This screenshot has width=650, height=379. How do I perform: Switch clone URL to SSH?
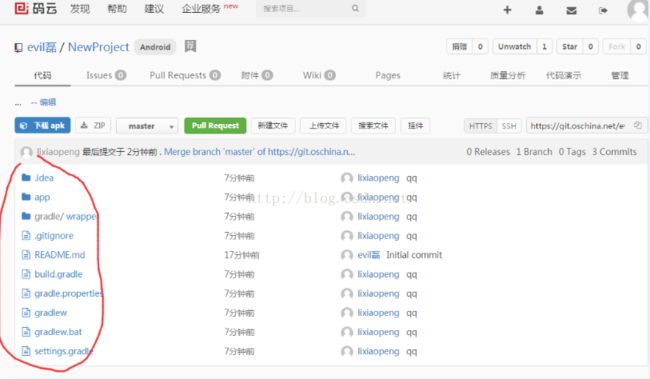(509, 126)
